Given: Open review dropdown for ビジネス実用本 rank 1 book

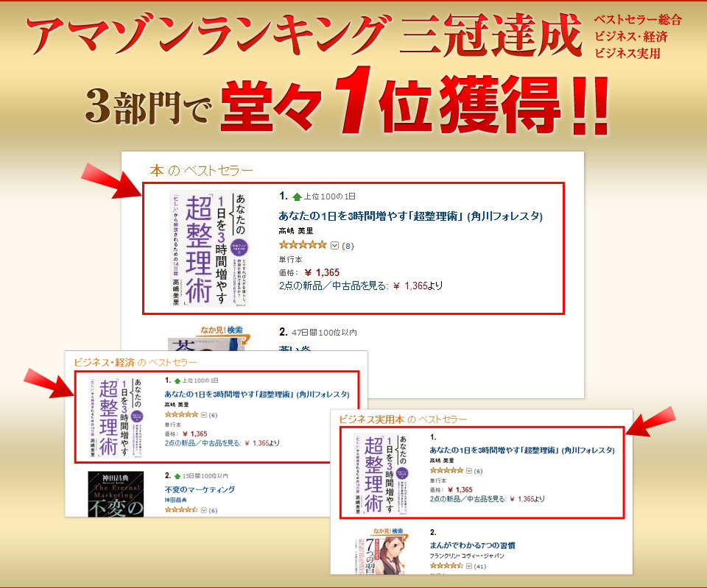Looking at the screenshot, I should click(x=469, y=471).
